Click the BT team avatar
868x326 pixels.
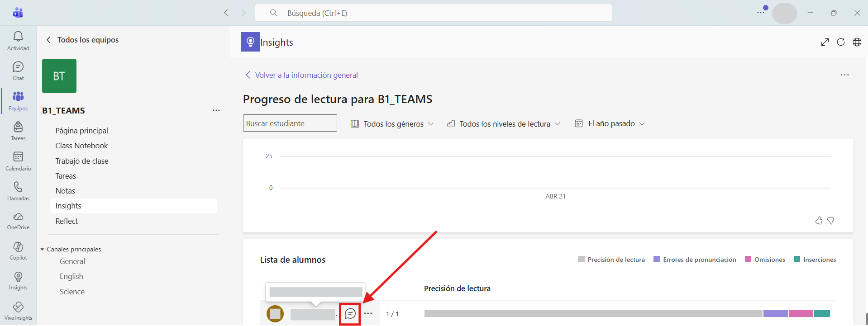(59, 76)
